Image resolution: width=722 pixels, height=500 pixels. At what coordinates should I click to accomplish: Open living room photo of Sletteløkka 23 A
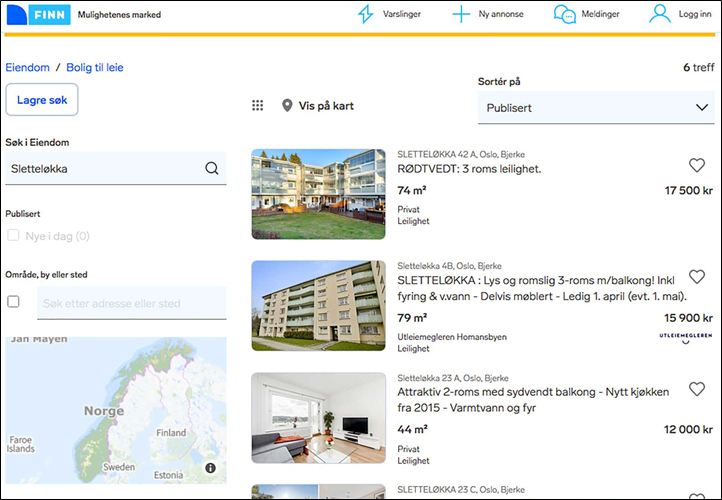pyautogui.click(x=319, y=418)
